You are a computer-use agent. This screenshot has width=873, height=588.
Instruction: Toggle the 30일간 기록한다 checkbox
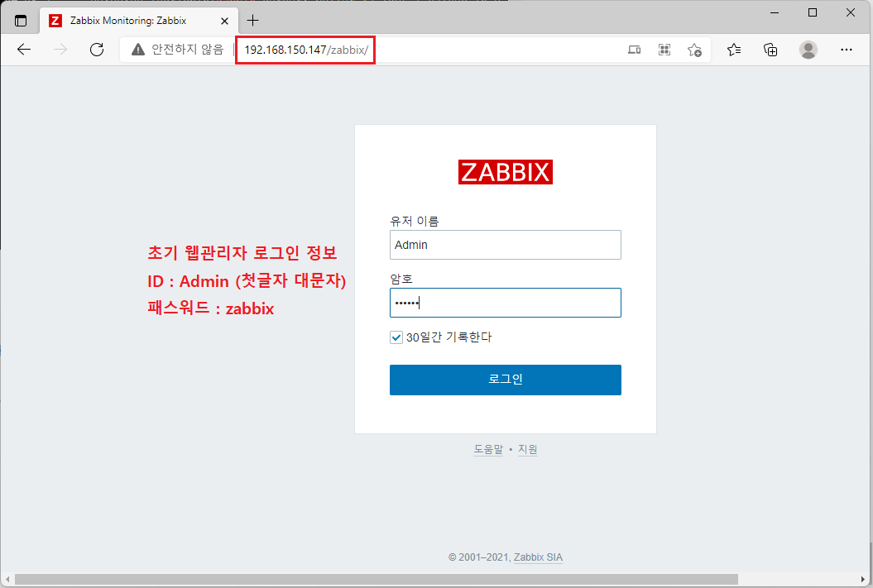(x=396, y=337)
